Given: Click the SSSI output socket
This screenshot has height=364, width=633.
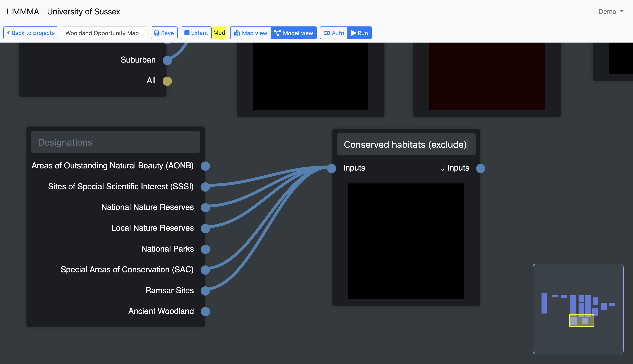Looking at the screenshot, I should (x=205, y=187).
